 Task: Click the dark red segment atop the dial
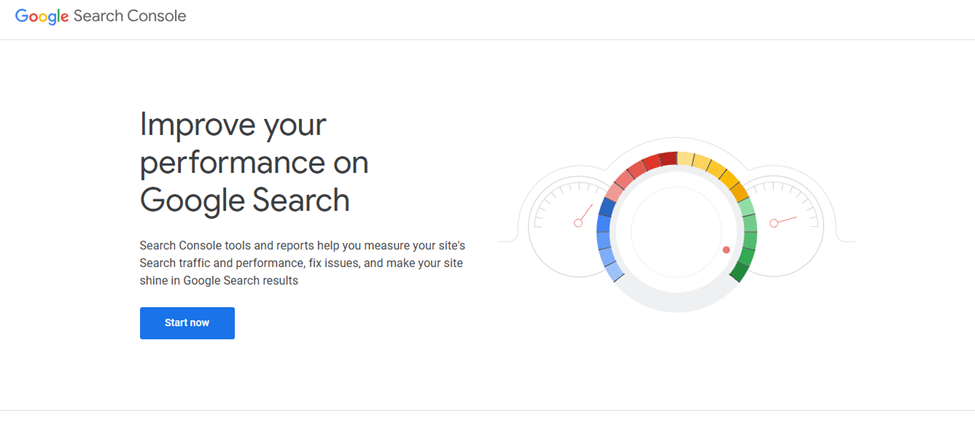pyautogui.click(x=668, y=159)
